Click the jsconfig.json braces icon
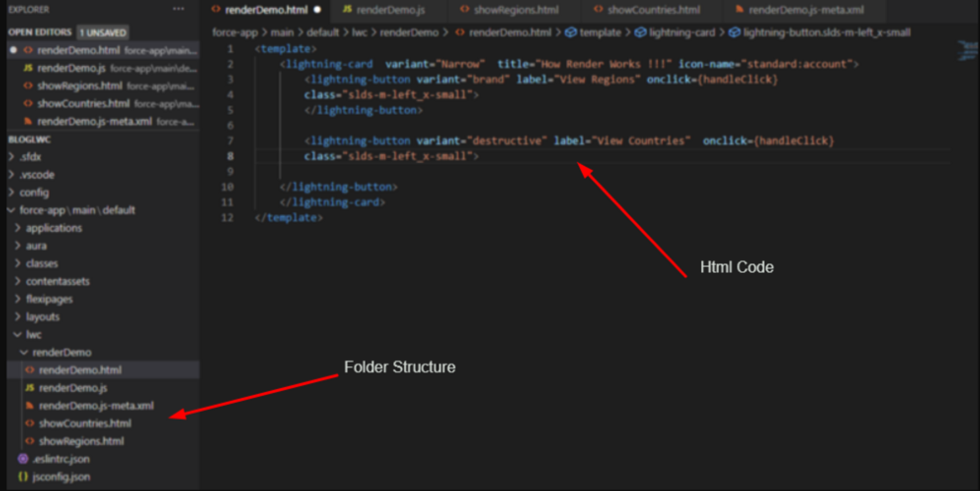 pos(23,477)
